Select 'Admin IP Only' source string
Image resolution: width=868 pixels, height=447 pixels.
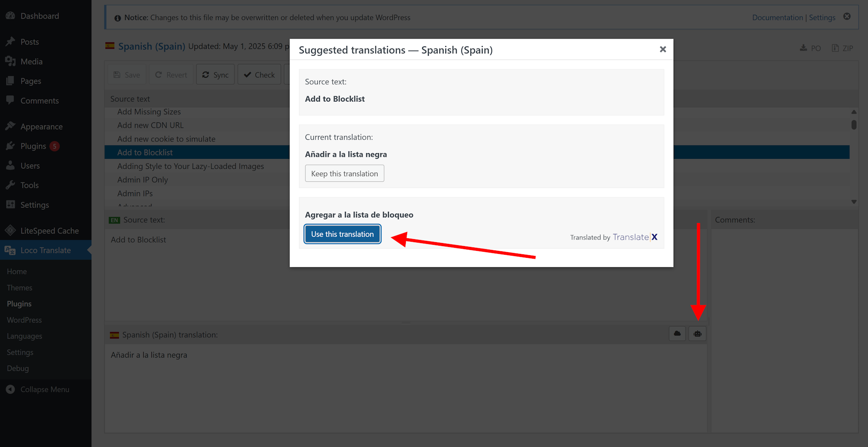click(142, 180)
